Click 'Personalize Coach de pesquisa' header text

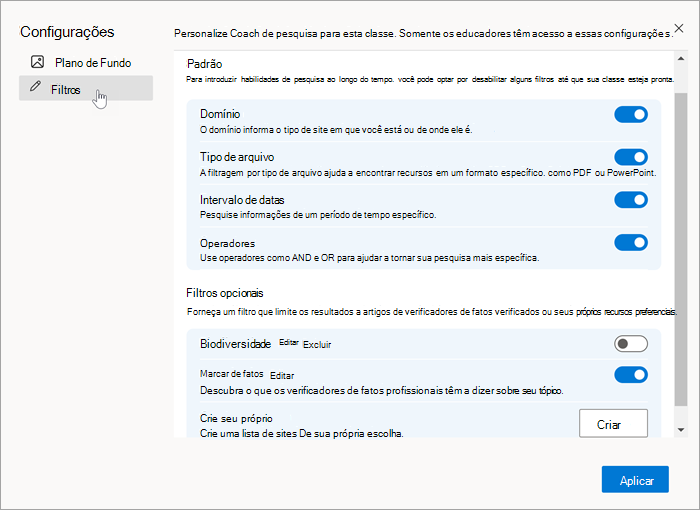coord(423,34)
